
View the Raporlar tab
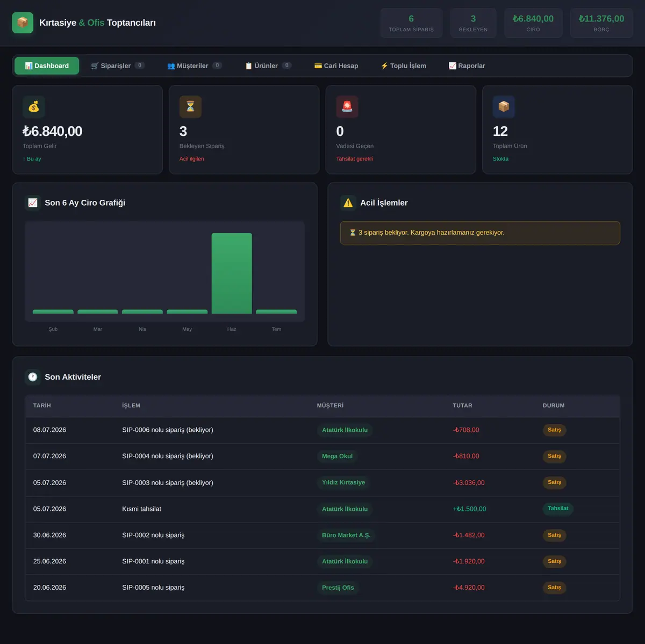pyautogui.click(x=467, y=66)
